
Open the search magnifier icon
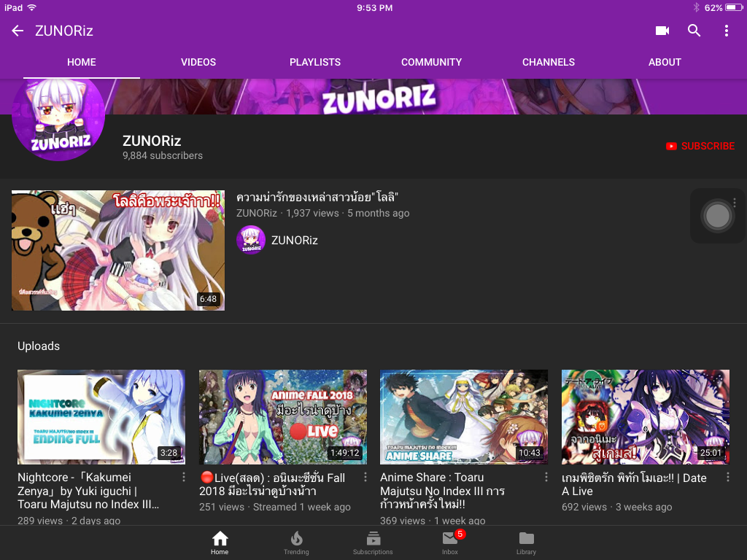(694, 31)
